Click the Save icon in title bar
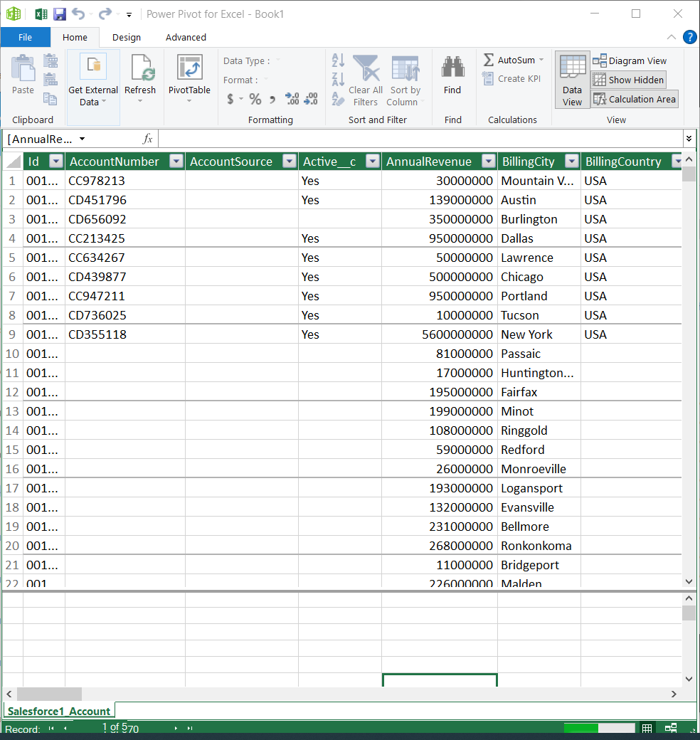 [x=60, y=14]
